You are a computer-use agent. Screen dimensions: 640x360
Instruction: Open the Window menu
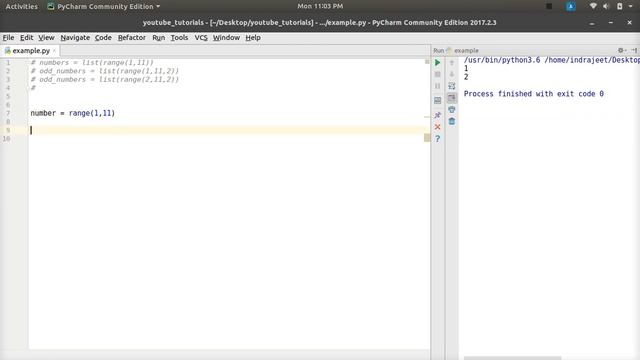point(226,38)
